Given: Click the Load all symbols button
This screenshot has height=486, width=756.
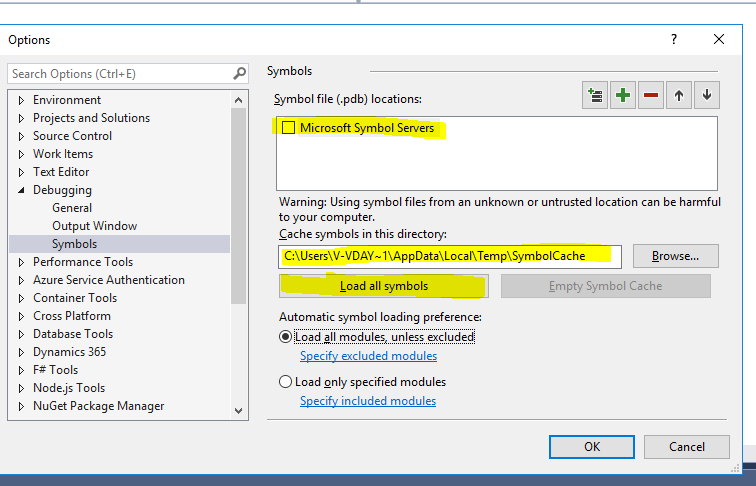Looking at the screenshot, I should (x=384, y=286).
